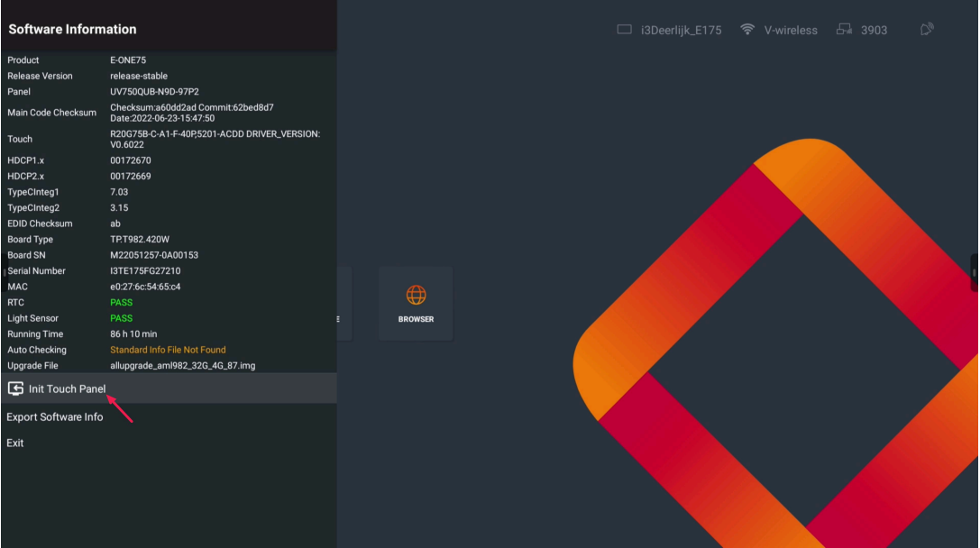Click the Wi-Fi signal icon
Screen dimensions: 980x548
tap(747, 30)
